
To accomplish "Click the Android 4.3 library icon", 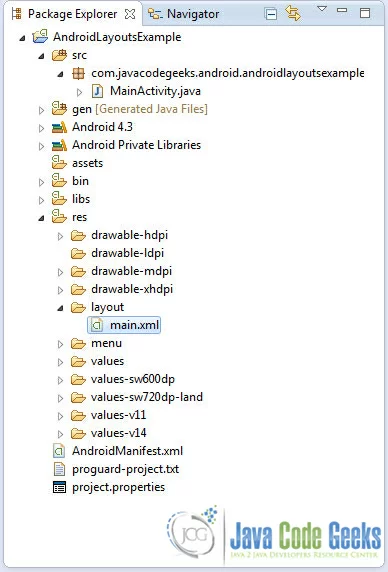I will (x=59, y=127).
